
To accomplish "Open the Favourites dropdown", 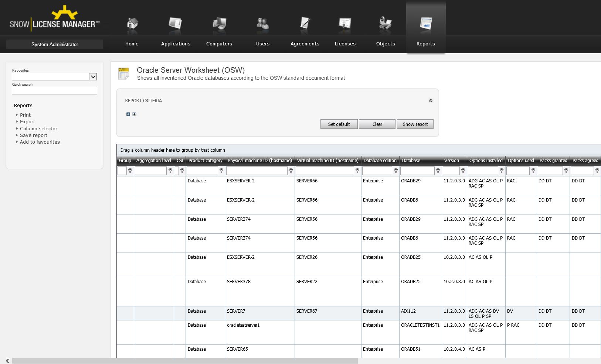I will point(93,77).
